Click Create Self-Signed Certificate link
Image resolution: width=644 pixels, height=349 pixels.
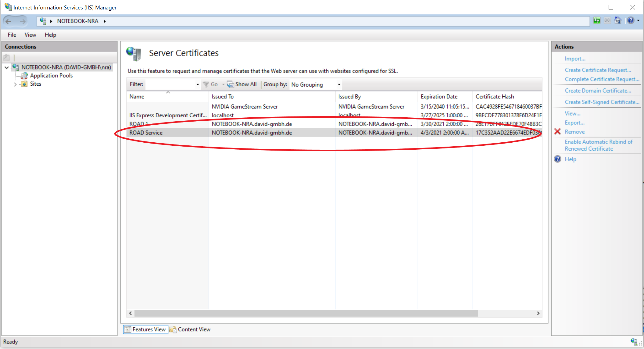click(x=602, y=102)
